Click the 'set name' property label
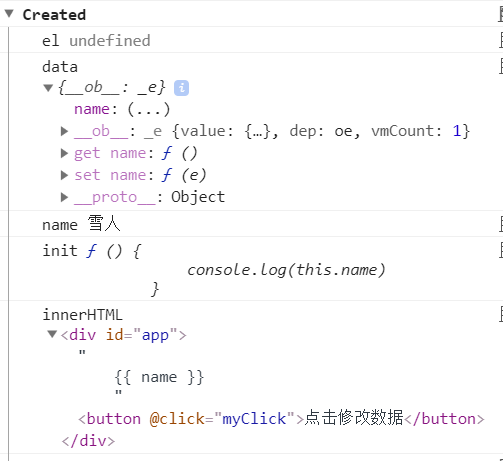This screenshot has width=503, height=461. point(110,175)
